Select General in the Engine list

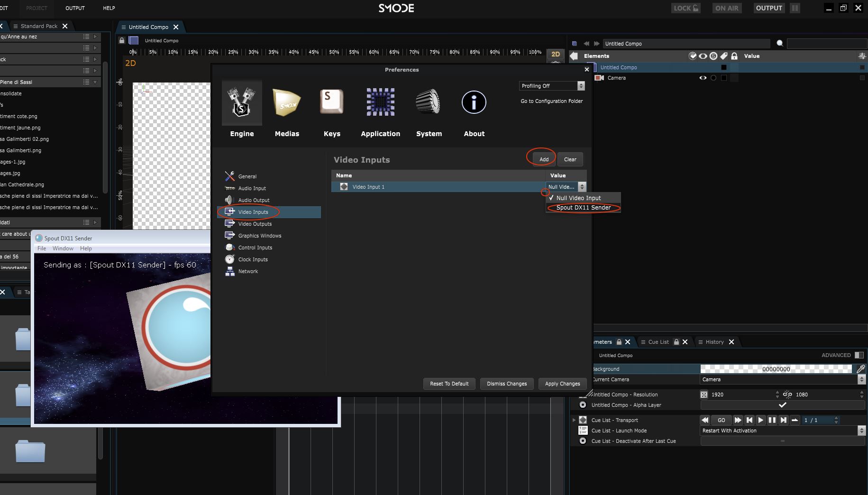[x=247, y=176]
